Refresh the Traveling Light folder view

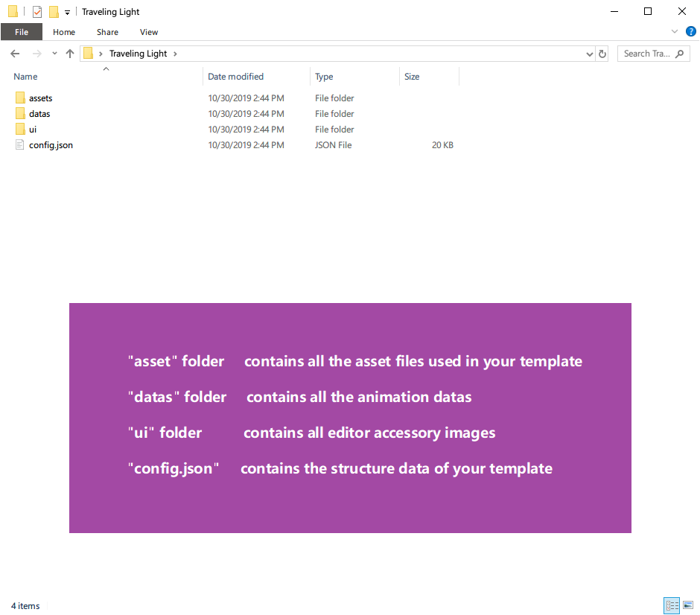(602, 54)
